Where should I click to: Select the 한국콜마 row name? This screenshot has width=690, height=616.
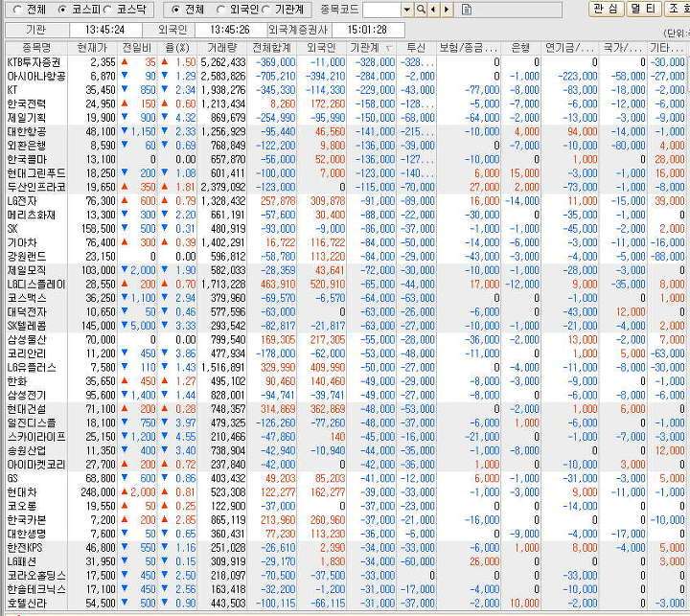(27, 159)
